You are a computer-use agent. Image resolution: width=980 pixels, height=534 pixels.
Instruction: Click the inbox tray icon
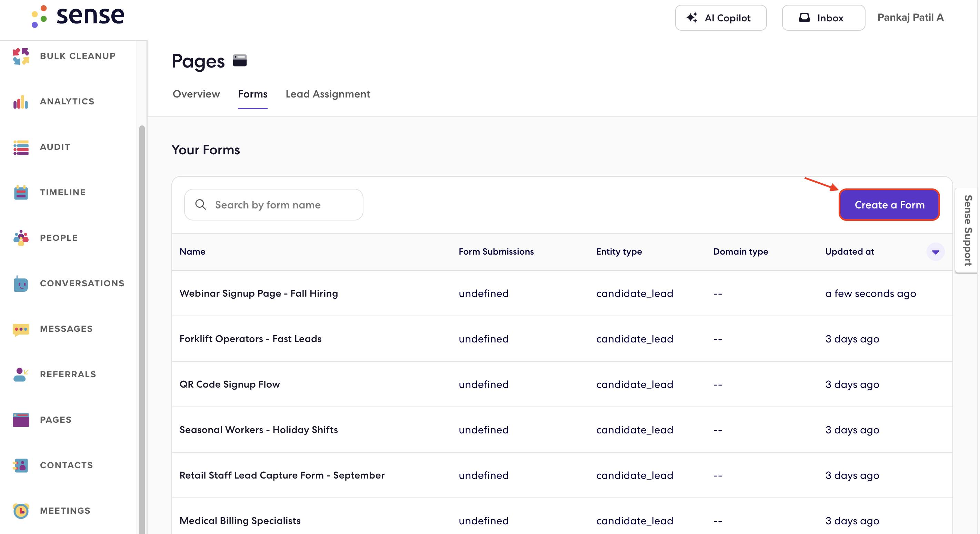pos(804,18)
